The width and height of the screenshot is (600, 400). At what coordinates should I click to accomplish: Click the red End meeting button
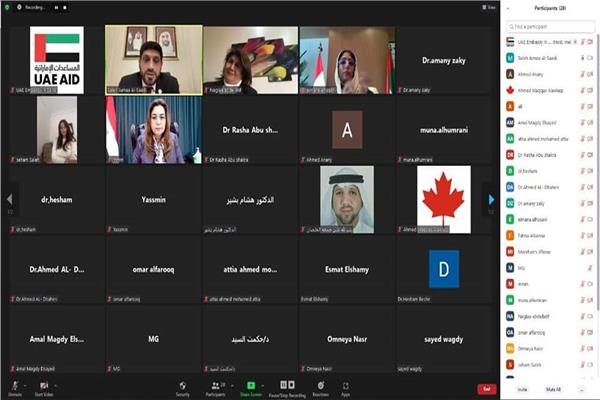487,389
